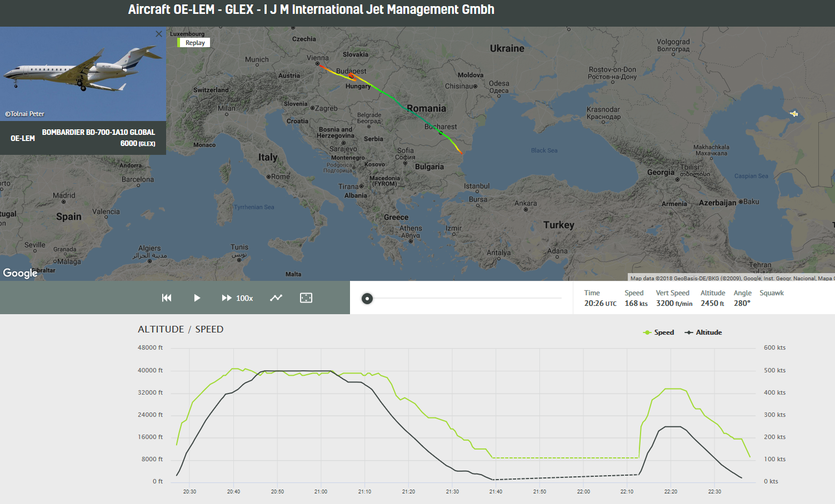835x504 pixels.
Task: Click the 100x fast-forward speed control
Action: click(x=237, y=298)
